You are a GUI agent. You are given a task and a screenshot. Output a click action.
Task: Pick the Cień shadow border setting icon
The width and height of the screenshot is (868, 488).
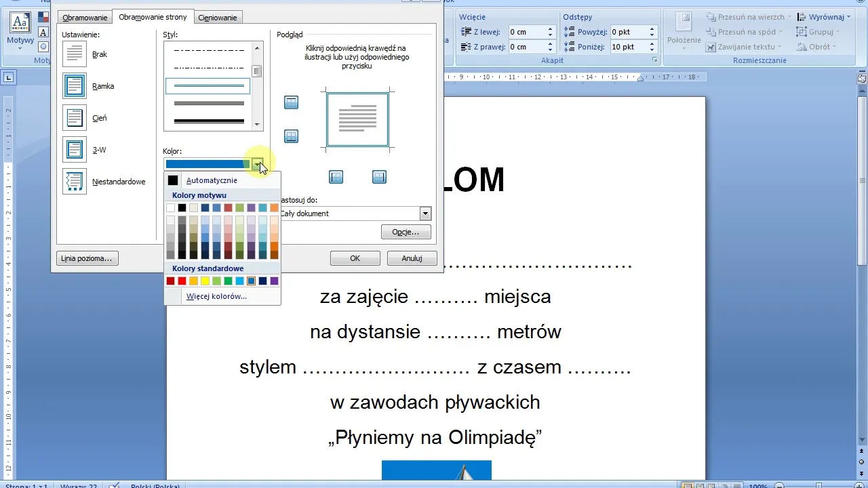click(74, 118)
